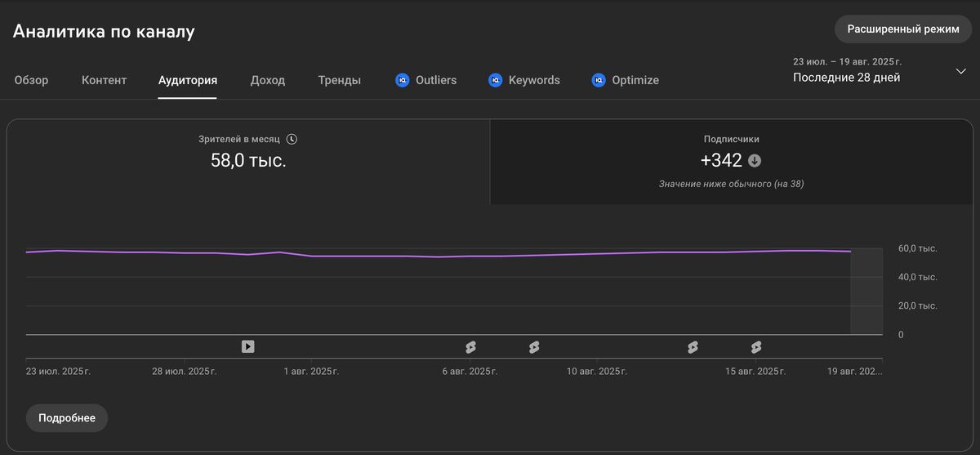Select the Зрителей в месяц metric card
This screenshot has width=980, height=455.
coord(248,162)
